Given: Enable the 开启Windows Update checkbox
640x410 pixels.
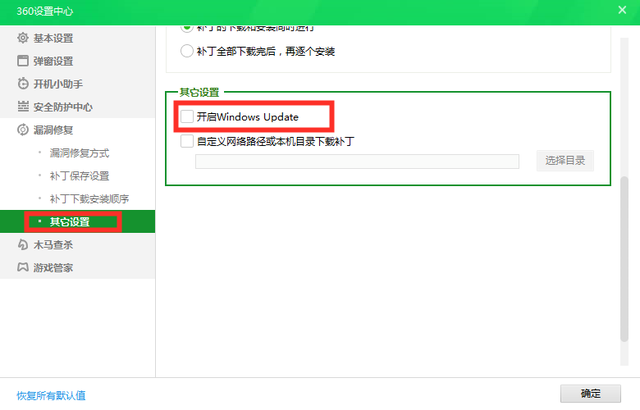Looking at the screenshot, I should click(x=187, y=117).
